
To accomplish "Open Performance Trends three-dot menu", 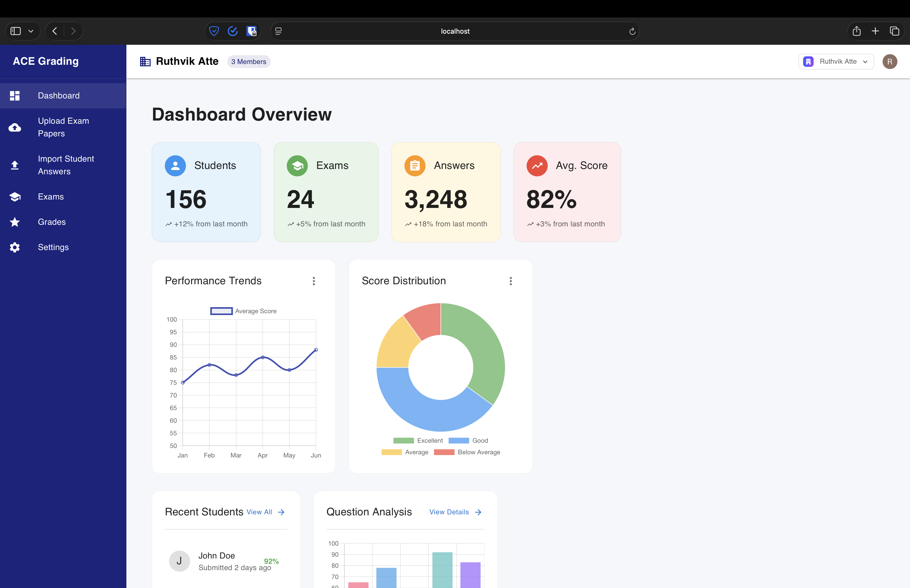I will (314, 281).
